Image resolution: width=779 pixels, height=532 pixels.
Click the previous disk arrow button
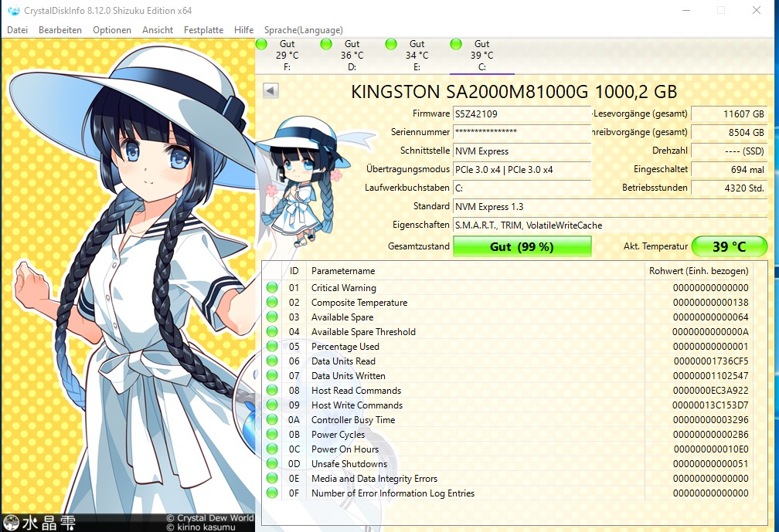click(x=270, y=91)
